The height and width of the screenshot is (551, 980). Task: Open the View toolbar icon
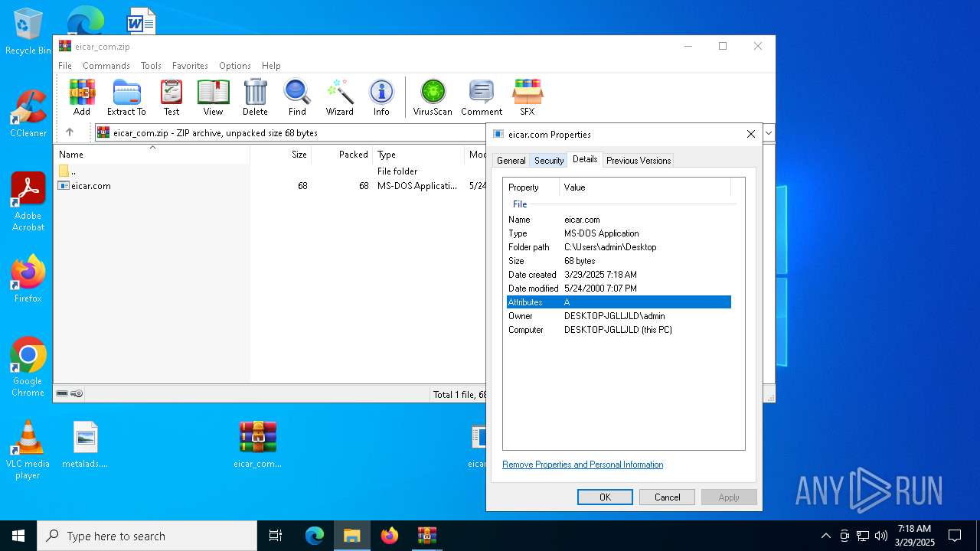coord(213,97)
